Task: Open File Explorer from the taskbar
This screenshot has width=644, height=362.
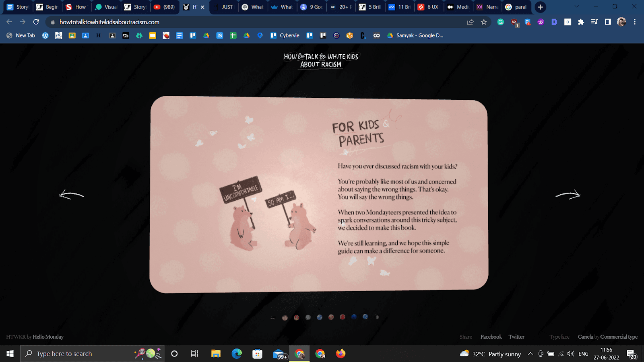Action: [x=216, y=354]
